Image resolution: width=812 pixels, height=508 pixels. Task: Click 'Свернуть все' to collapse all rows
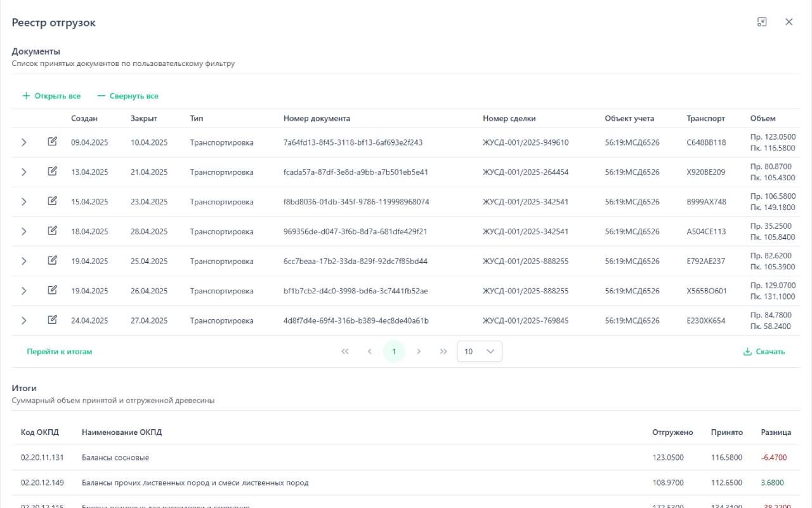128,96
